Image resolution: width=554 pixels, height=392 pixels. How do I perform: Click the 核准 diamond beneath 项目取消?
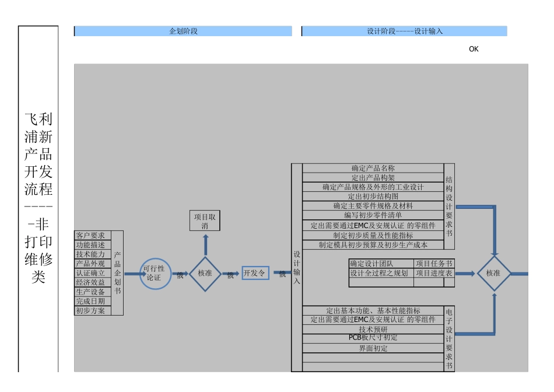pos(205,274)
